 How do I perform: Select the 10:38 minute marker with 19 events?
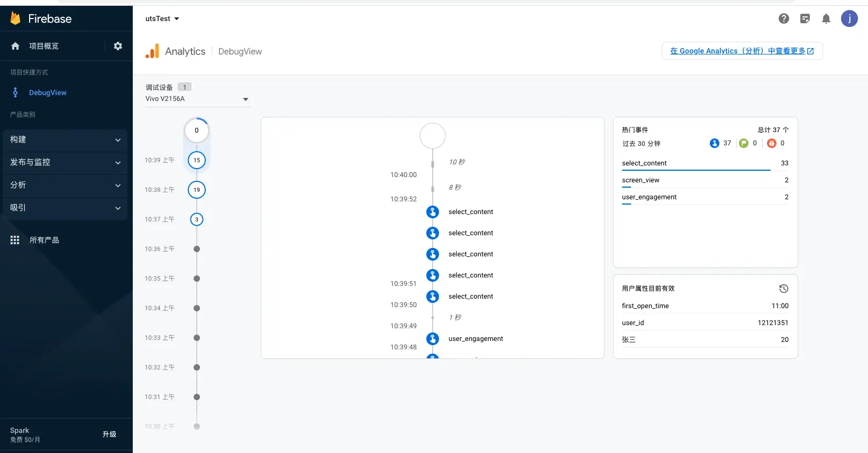(x=197, y=190)
